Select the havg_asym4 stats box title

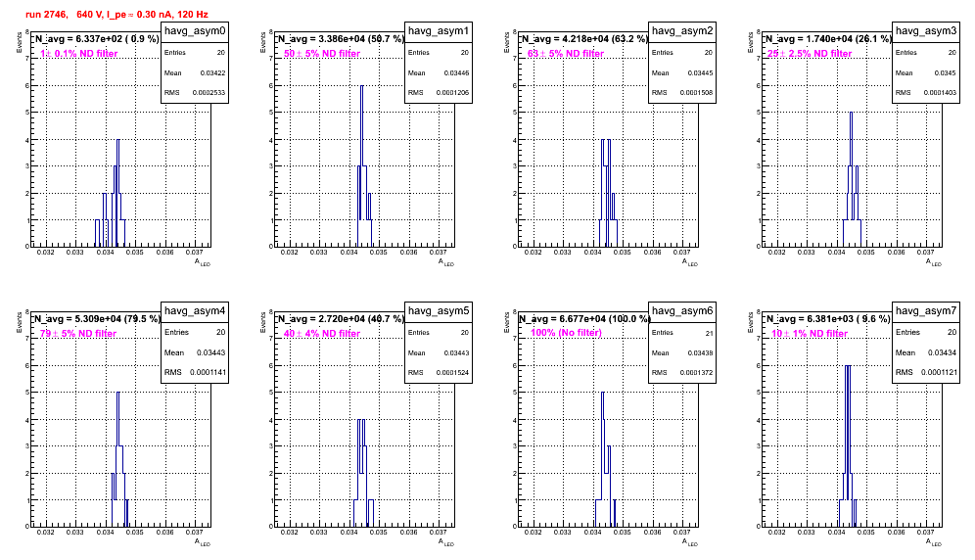195,310
